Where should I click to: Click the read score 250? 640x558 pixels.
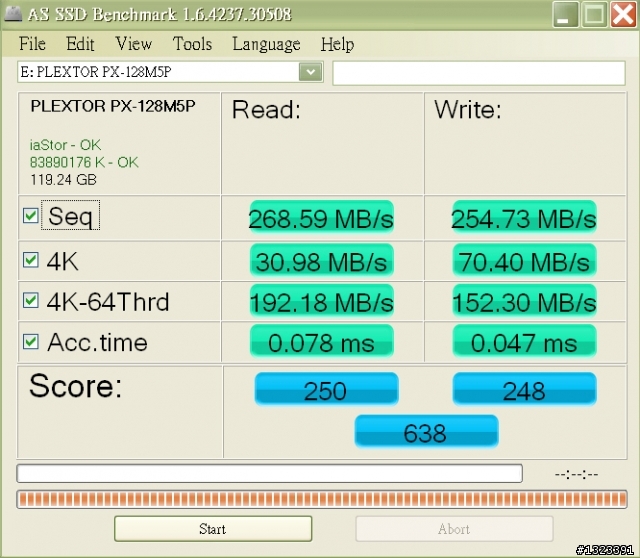326,389
